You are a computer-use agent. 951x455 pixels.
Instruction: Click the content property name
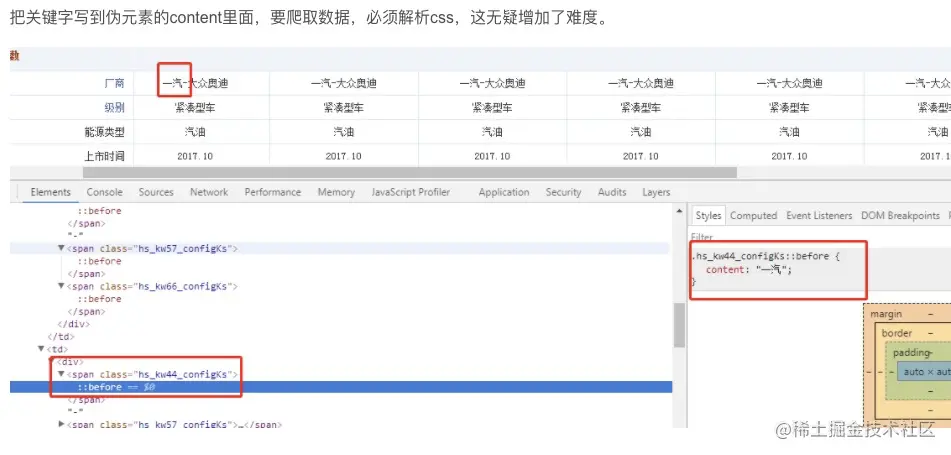[724, 269]
